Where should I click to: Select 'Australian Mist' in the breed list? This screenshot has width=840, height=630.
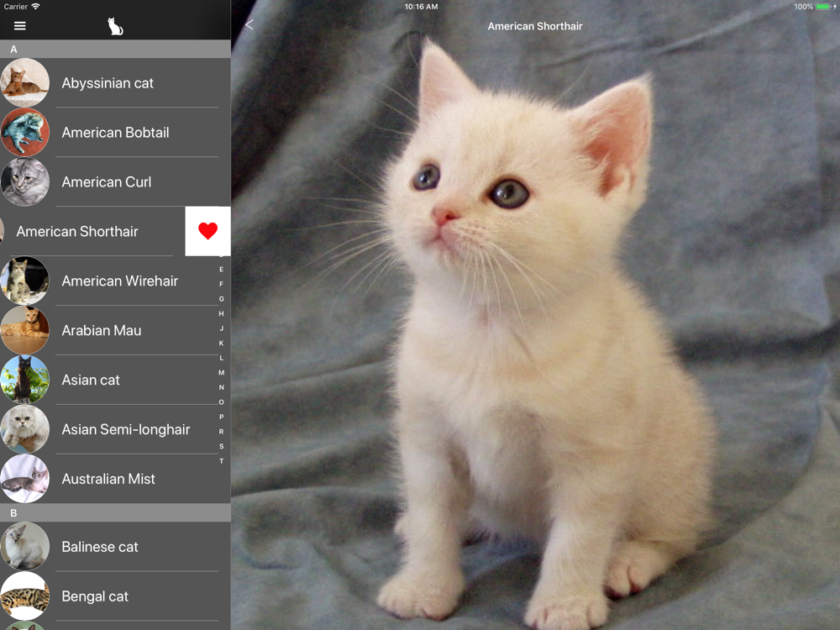(x=108, y=479)
